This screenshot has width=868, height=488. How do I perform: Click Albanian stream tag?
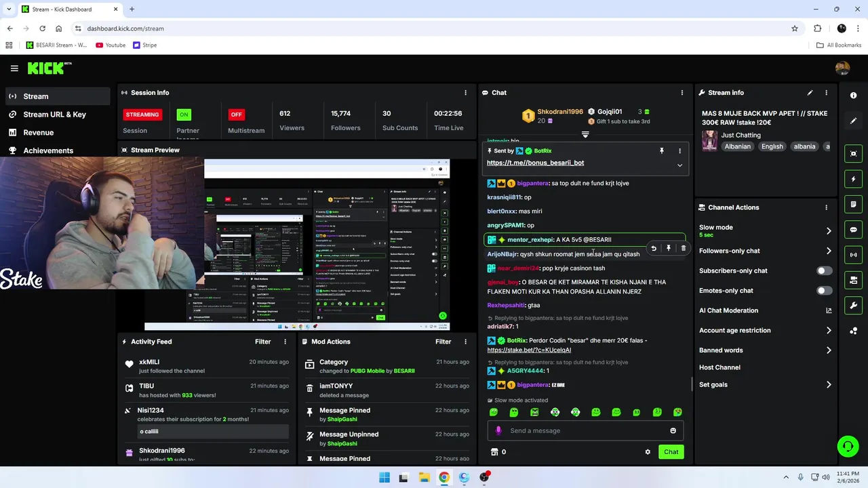point(737,146)
